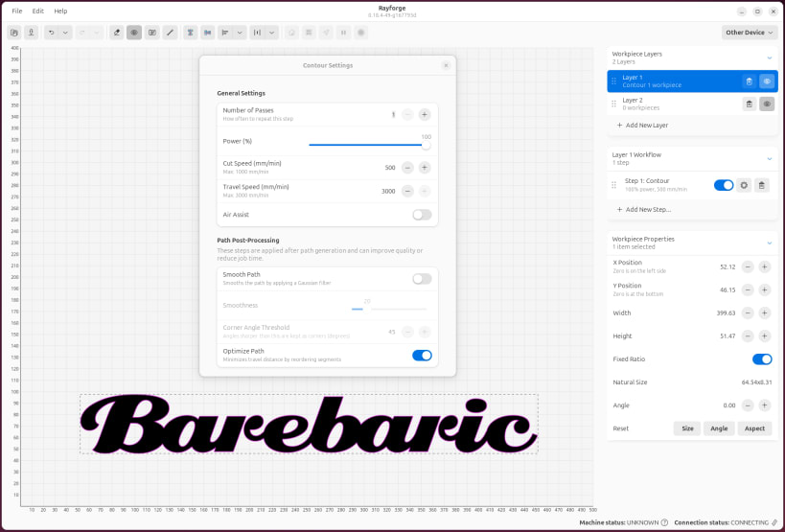The width and height of the screenshot is (785, 532).
Task: Increase the Angle value
Action: coord(765,405)
